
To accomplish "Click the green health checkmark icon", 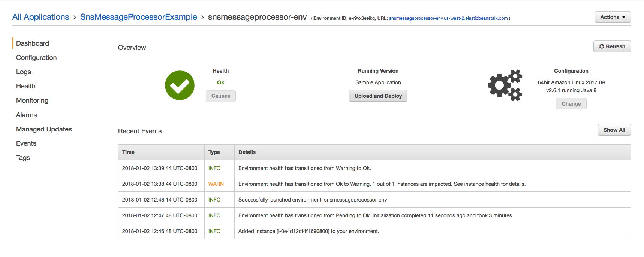I will coord(180,85).
